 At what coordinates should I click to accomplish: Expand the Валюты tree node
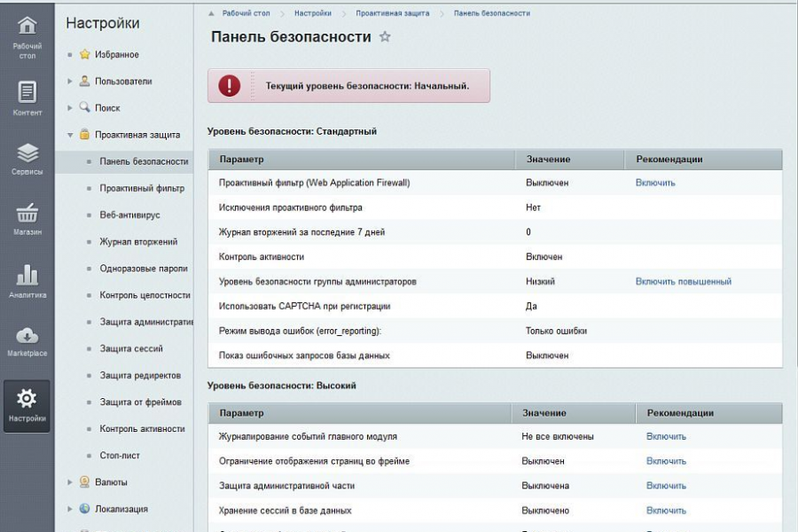click(x=71, y=482)
